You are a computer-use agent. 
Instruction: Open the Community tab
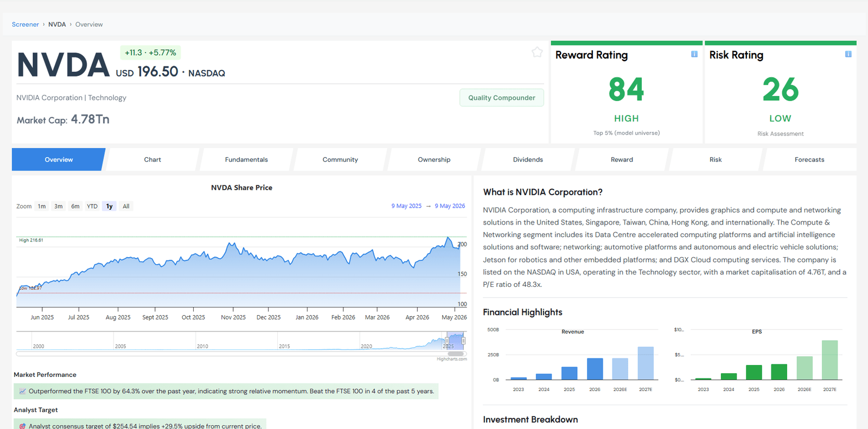340,159
